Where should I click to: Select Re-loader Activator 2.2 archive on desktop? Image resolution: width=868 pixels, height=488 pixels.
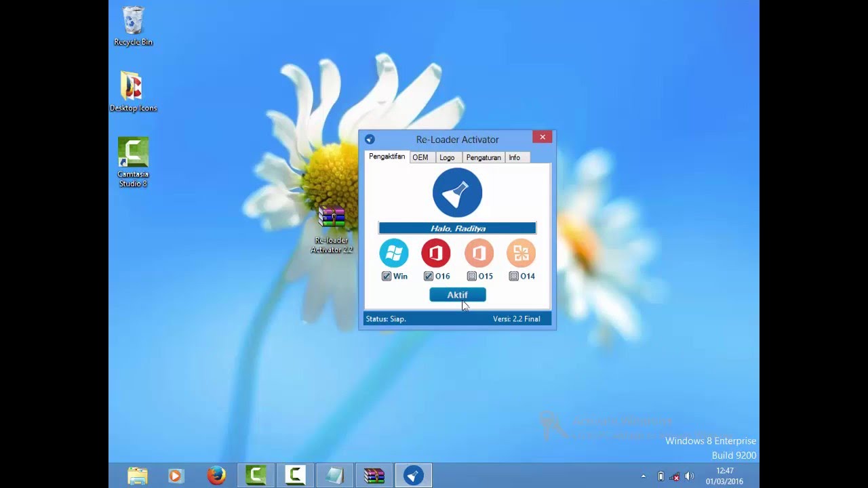pos(332,230)
